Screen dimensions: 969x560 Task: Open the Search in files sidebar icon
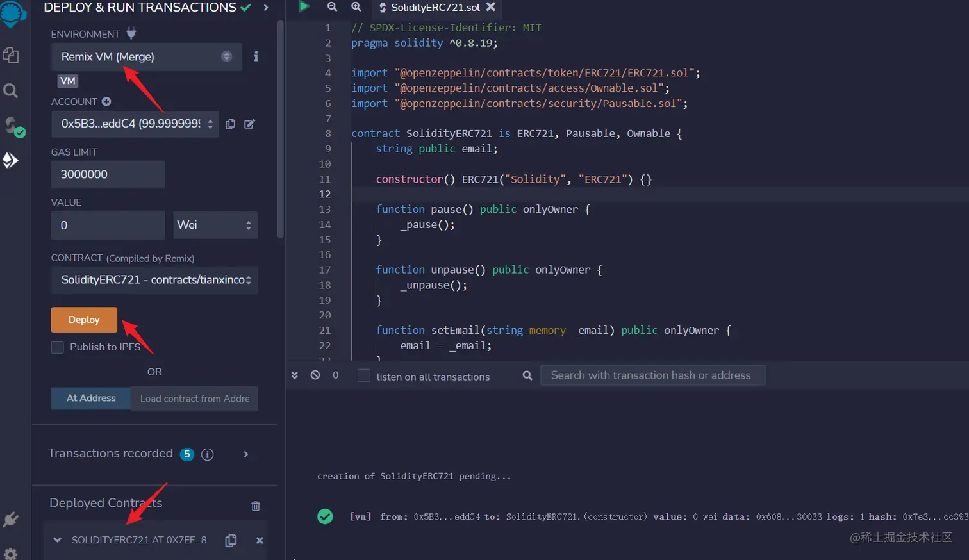click(10, 90)
